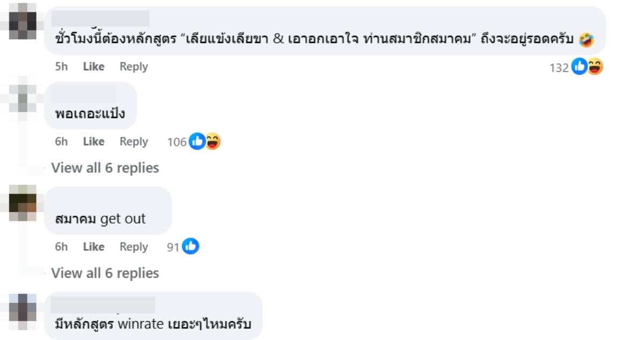Like the "พอเถอะแป้ง" comment
Screen dimensions: 644x340
[x=93, y=142]
